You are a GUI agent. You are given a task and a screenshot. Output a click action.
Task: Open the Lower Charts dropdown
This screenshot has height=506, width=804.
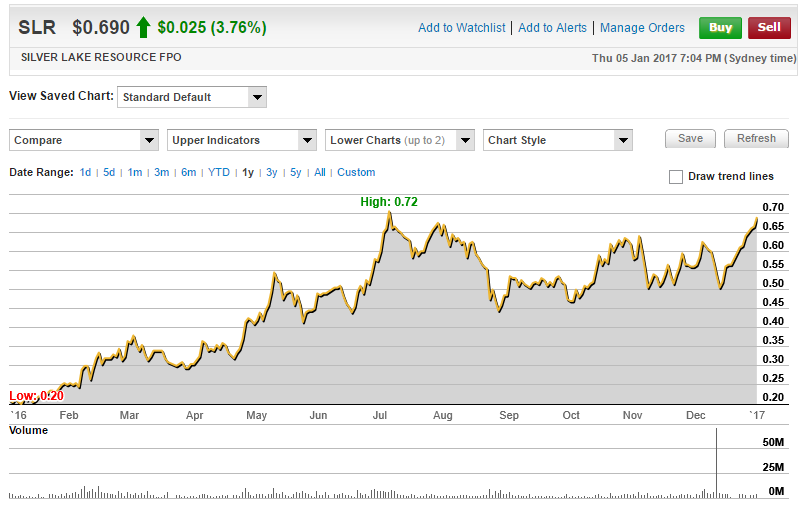400,140
